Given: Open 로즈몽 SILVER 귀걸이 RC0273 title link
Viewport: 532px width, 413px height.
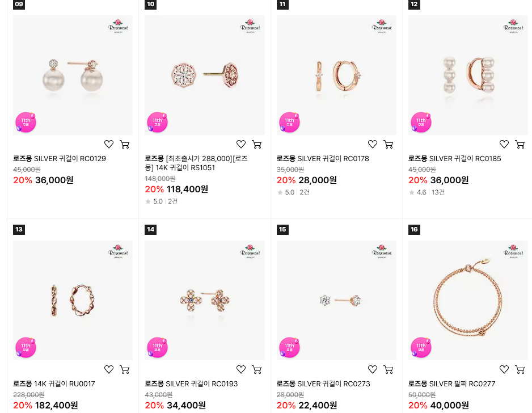Looking at the screenshot, I should (323, 384).
